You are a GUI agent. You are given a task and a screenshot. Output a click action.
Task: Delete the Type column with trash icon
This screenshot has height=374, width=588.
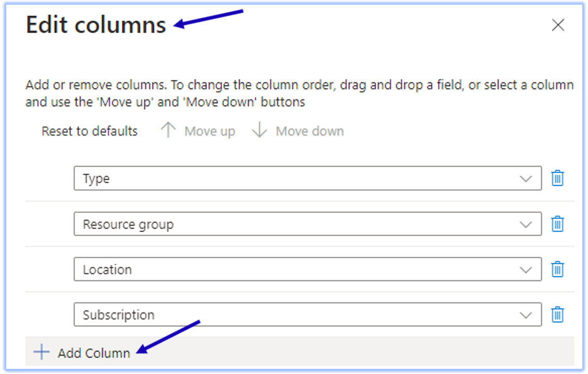[x=557, y=178]
